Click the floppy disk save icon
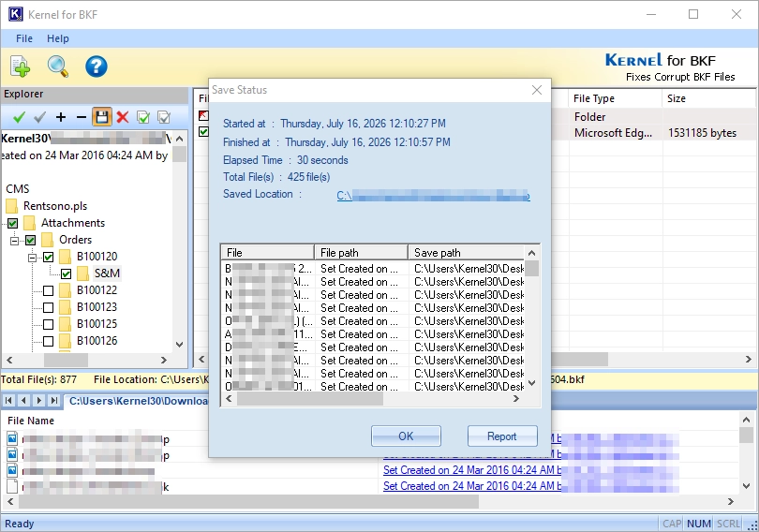This screenshot has width=759, height=532. click(101, 117)
